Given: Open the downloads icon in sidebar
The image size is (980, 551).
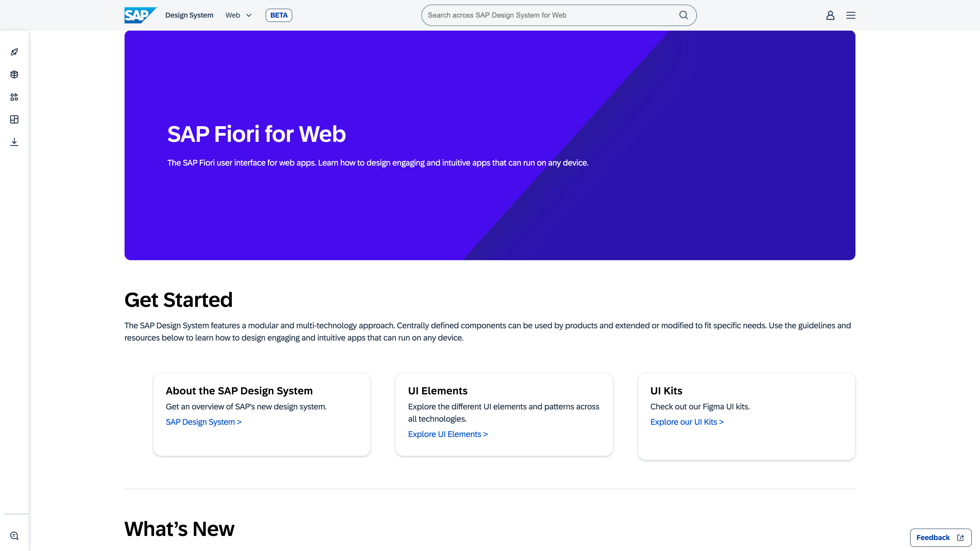Looking at the screenshot, I should [x=14, y=142].
